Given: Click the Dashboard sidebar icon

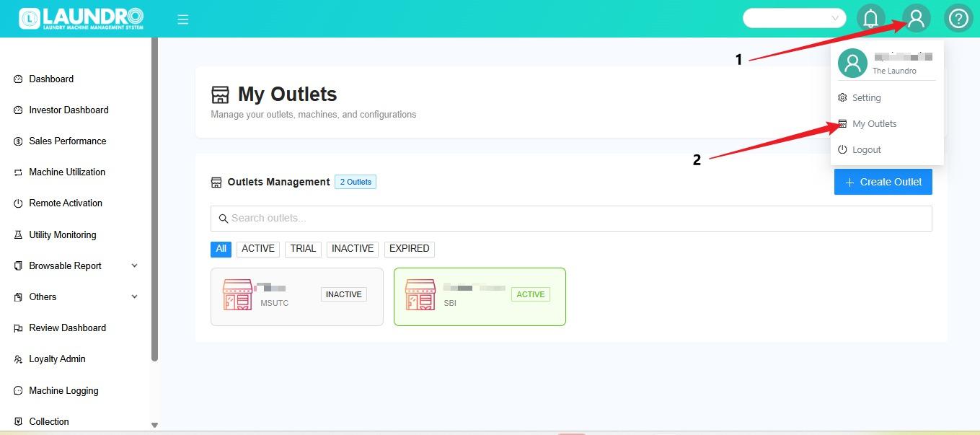Looking at the screenshot, I should [x=18, y=79].
